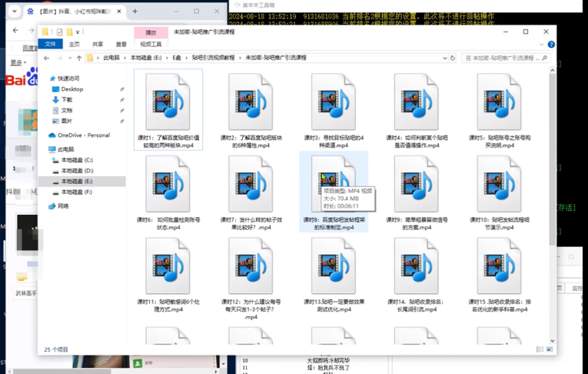Click the pin icon beside Desktop
Screen dimensions: 588x374
click(x=121, y=89)
